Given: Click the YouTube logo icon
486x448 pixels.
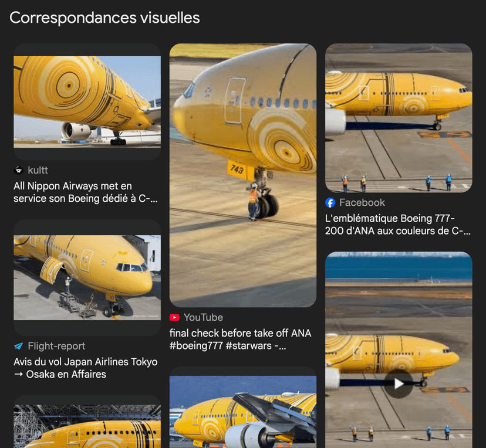Looking at the screenshot, I should (x=174, y=317).
